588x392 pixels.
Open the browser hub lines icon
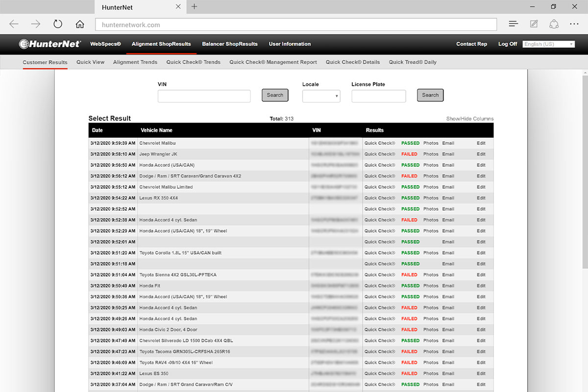(513, 24)
